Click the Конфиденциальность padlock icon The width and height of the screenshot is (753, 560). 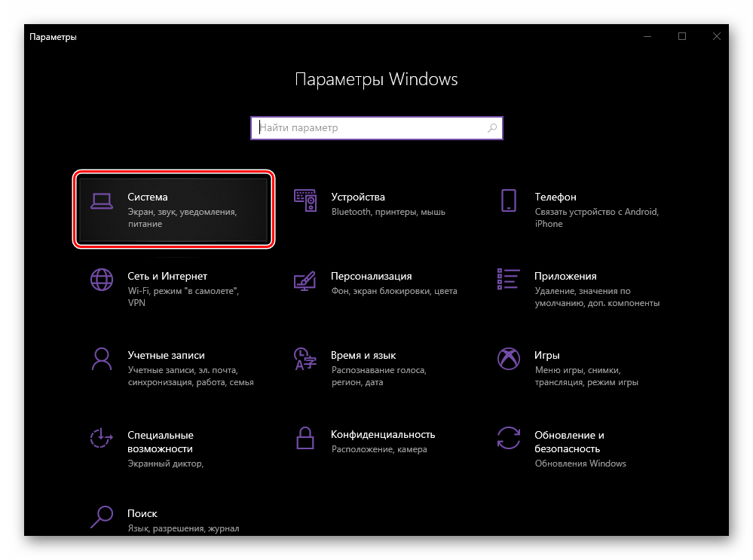[305, 438]
